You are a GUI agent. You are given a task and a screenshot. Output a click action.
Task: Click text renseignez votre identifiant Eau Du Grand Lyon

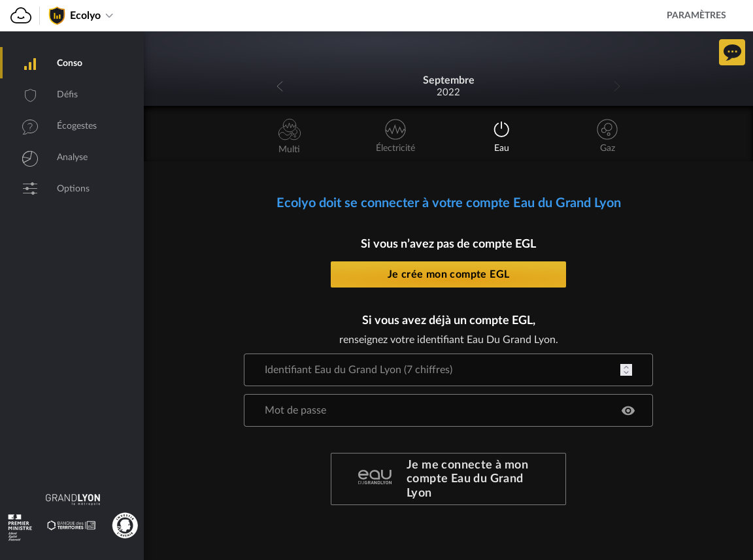point(448,340)
